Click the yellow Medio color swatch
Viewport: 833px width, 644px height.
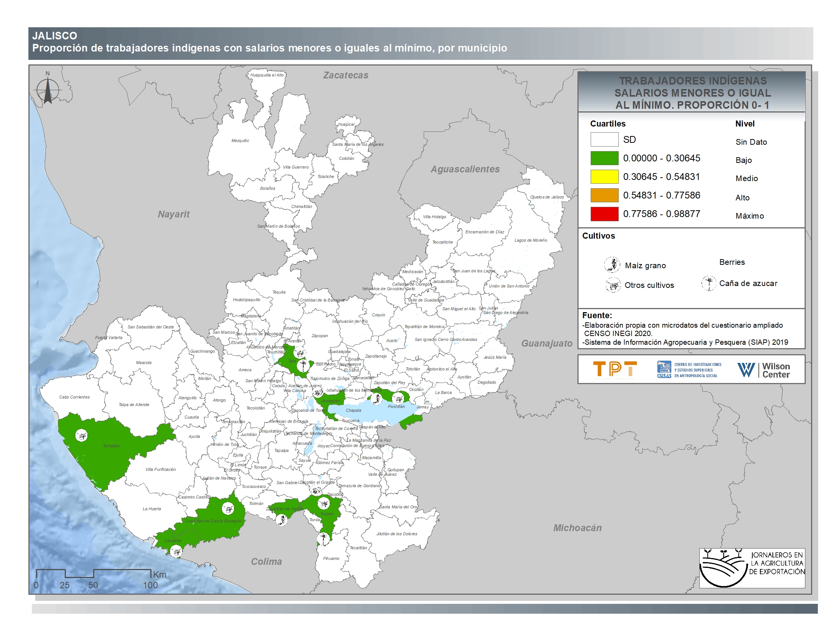[x=604, y=177]
